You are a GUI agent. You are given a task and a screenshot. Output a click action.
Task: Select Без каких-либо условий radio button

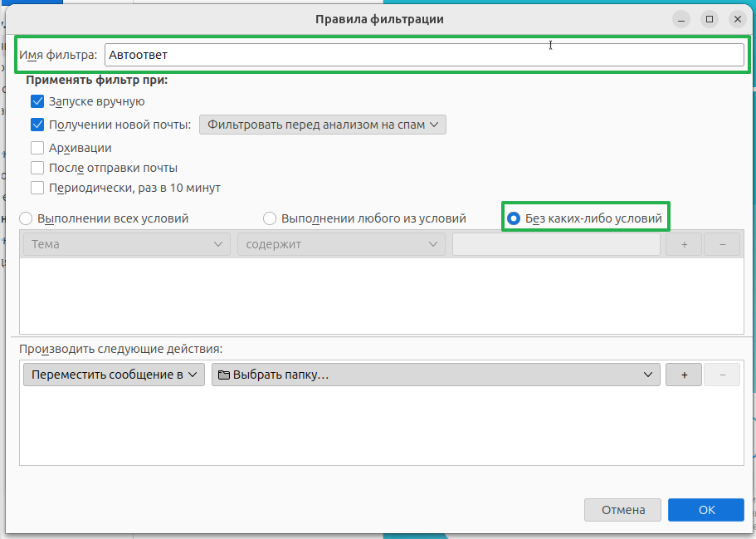point(514,218)
